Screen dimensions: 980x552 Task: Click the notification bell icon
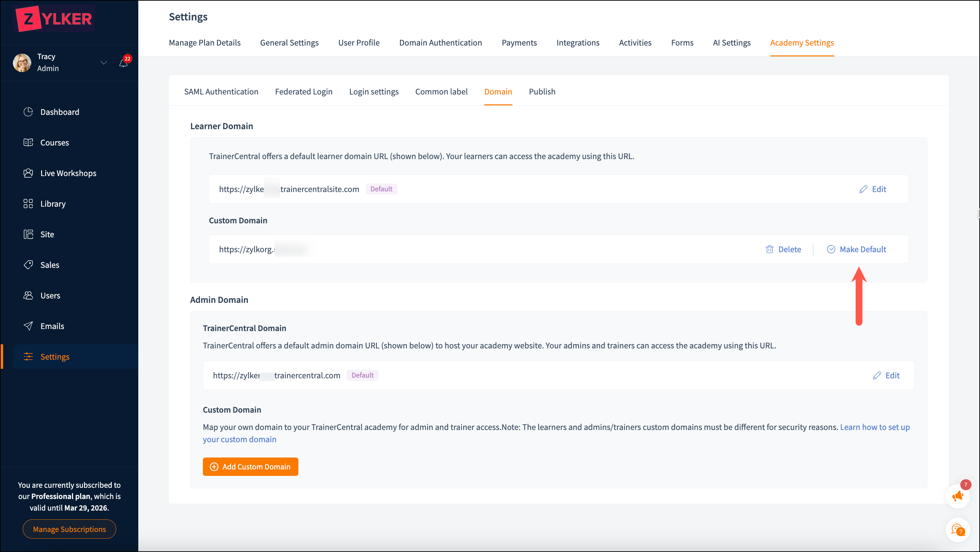coord(123,63)
